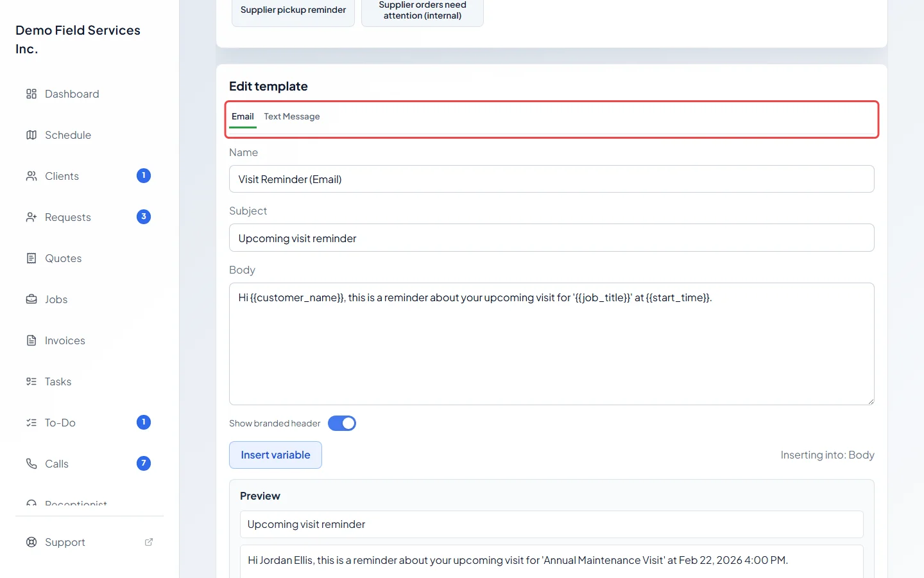This screenshot has width=924, height=578.
Task: Click the Preview heading
Action: click(x=260, y=496)
